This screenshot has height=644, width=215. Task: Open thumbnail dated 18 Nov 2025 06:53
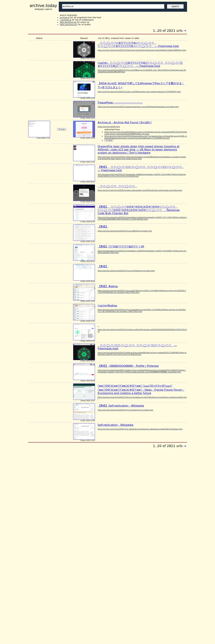(84, 352)
